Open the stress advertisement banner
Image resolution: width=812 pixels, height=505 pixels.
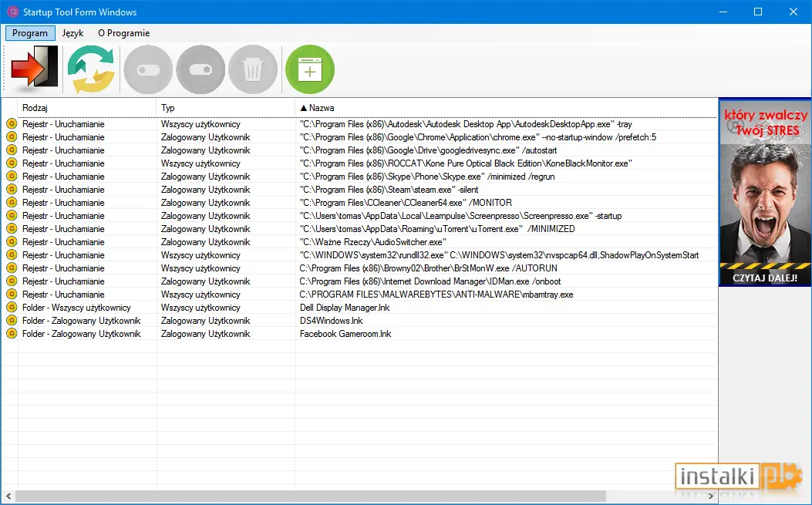pyautogui.click(x=765, y=192)
